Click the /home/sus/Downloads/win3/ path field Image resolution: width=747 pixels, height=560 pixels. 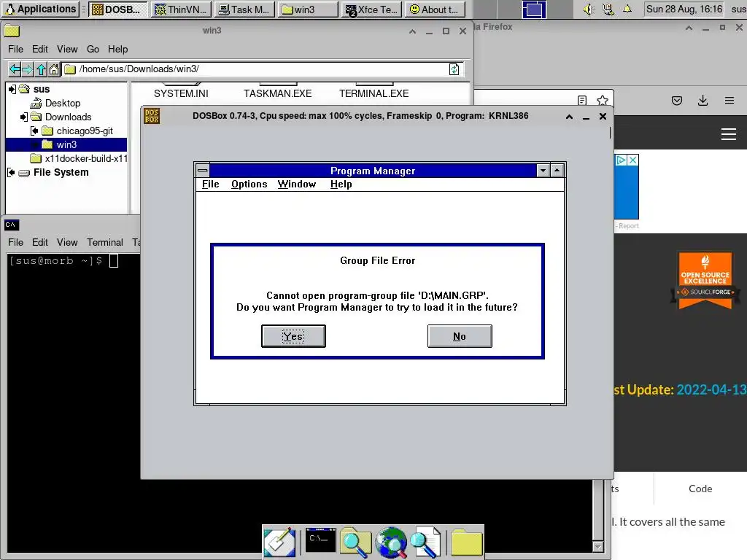[262, 69]
